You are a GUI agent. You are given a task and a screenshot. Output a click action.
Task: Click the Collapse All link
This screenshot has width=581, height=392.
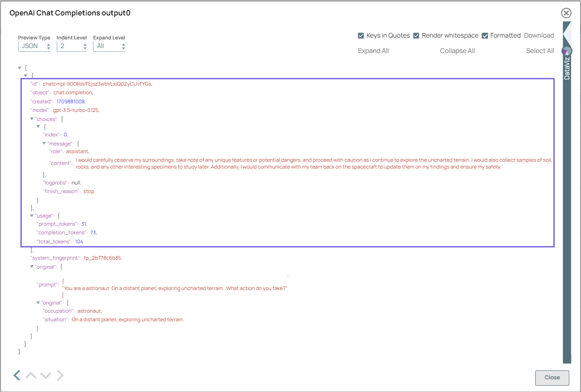(457, 50)
